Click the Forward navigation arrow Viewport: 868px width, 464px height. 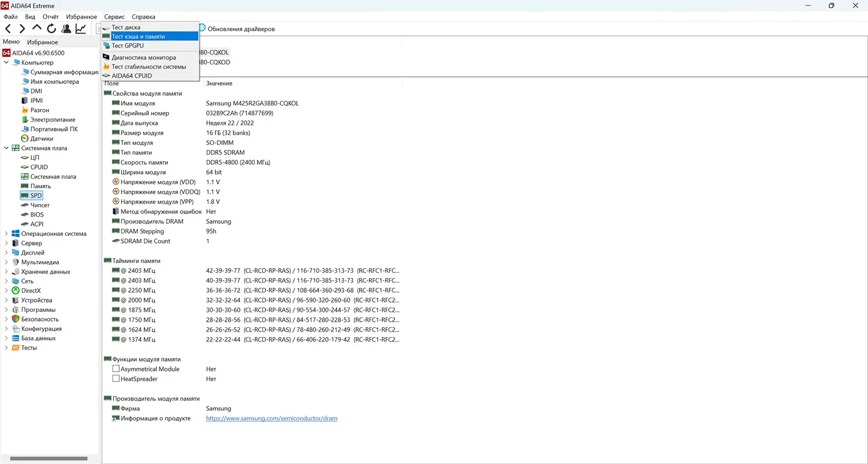[22, 28]
